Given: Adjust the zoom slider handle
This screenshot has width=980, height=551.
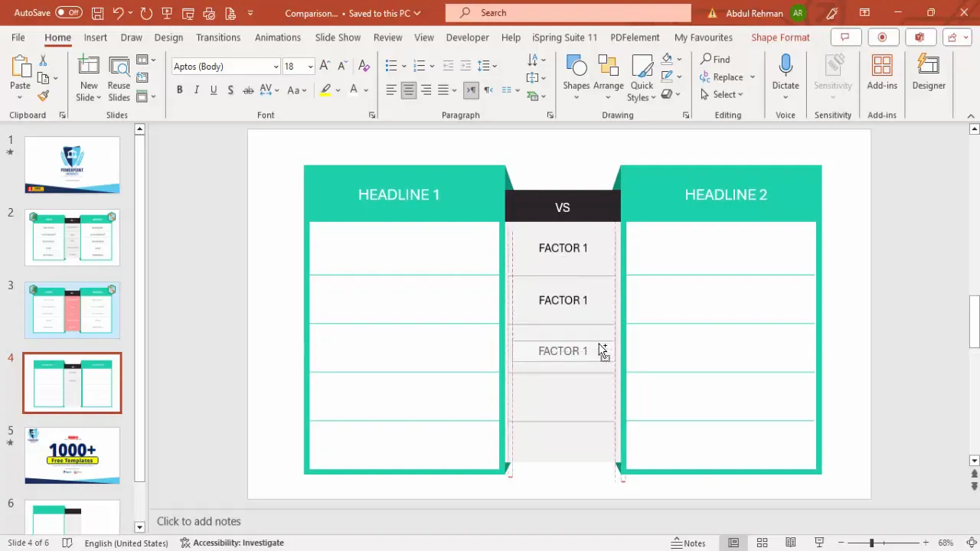Looking at the screenshot, I should click(x=871, y=543).
